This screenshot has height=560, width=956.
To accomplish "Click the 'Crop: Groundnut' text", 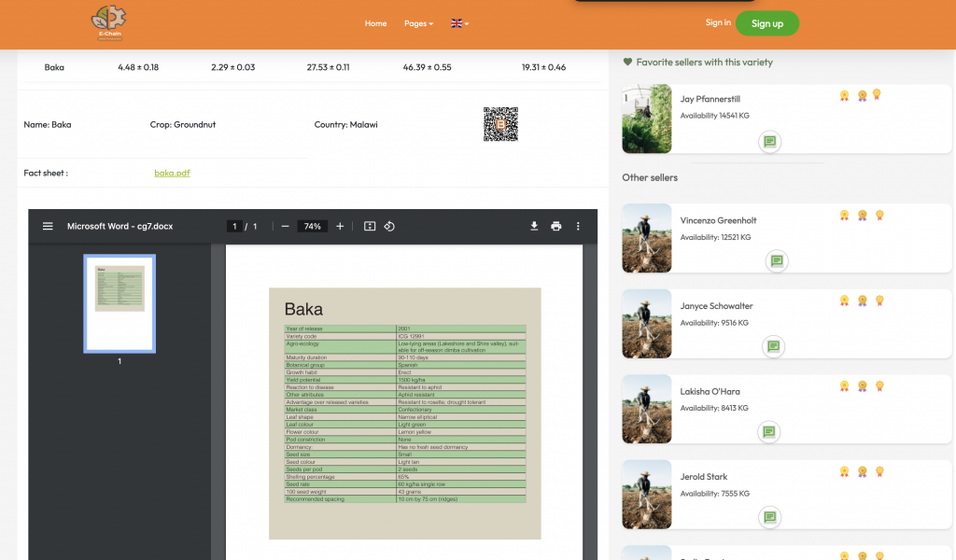I will pos(183,124).
